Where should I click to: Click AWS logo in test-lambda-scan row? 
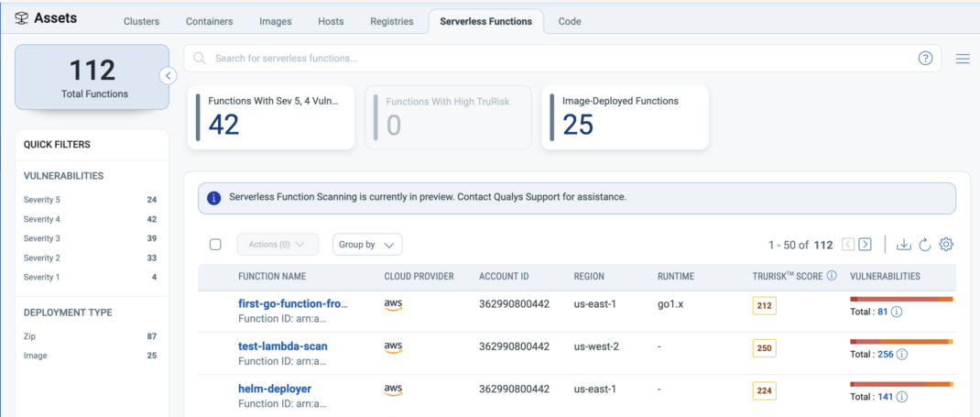(393, 347)
